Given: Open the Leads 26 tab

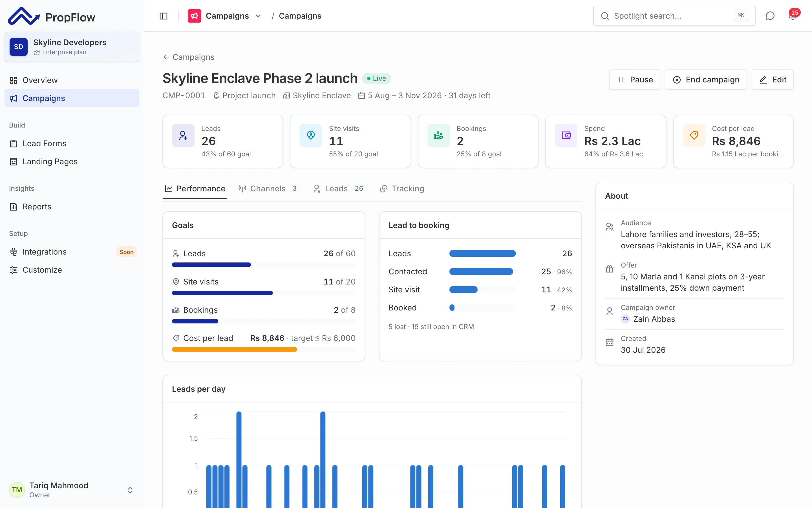Looking at the screenshot, I should tap(338, 189).
